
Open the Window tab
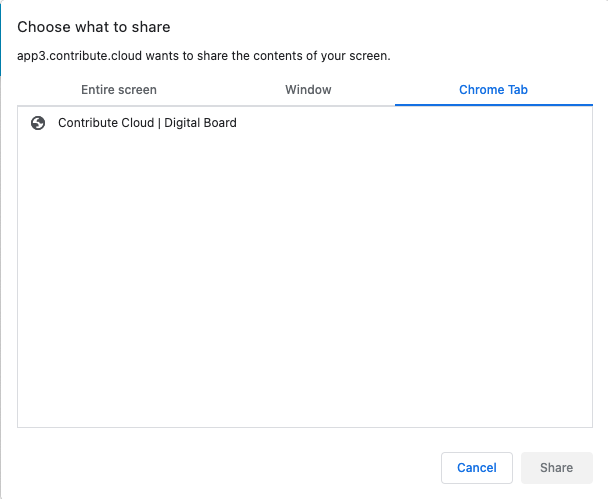click(x=308, y=90)
